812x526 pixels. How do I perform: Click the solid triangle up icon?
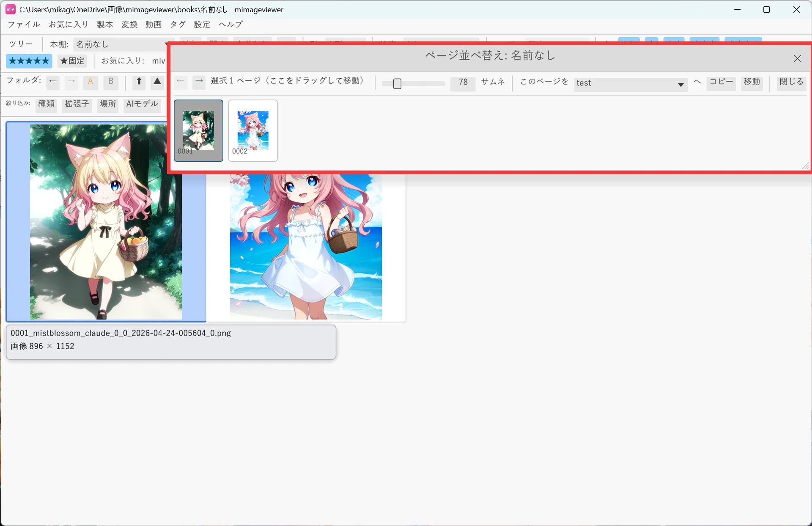click(x=157, y=82)
